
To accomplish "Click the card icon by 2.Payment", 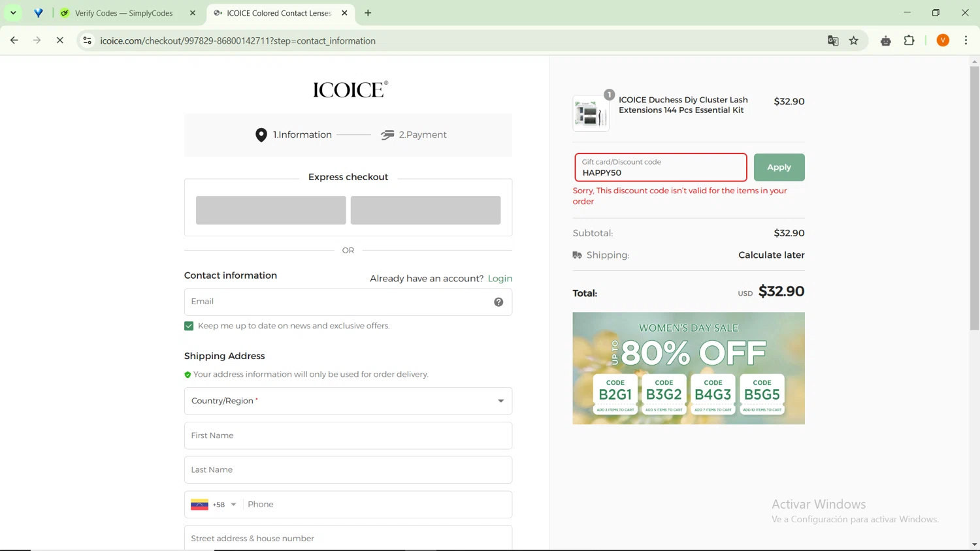I will tap(387, 135).
